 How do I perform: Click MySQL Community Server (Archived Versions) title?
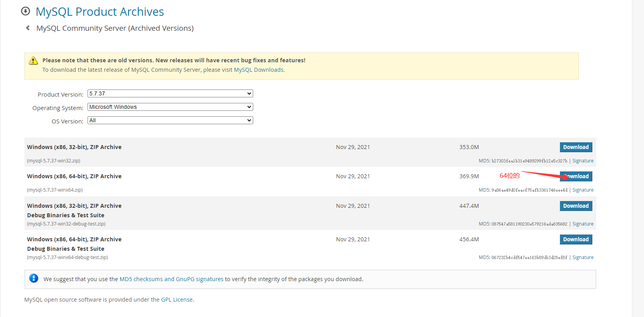[x=115, y=28]
